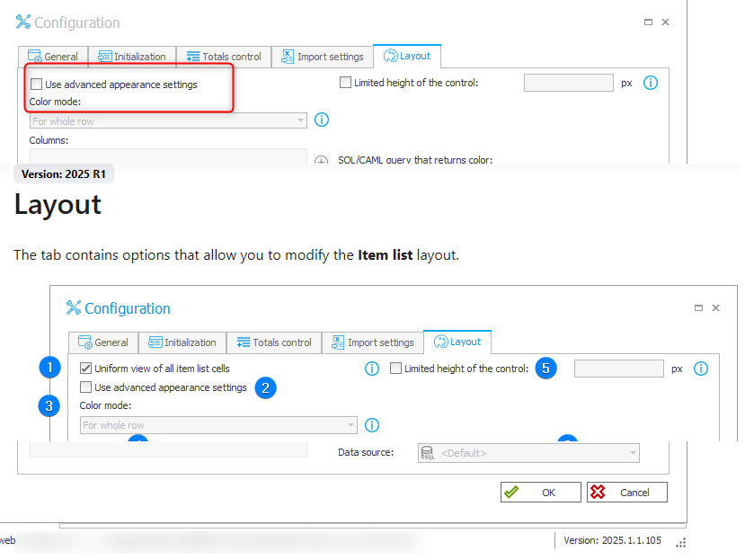Close the numbered-callout Configuration window
This screenshot has width=745, height=560.
pos(716,308)
